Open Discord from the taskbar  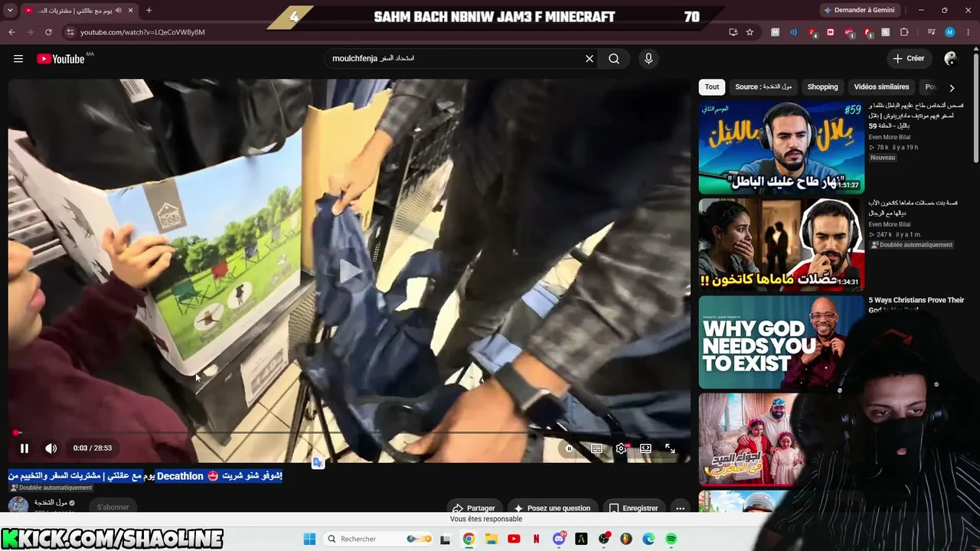559,539
